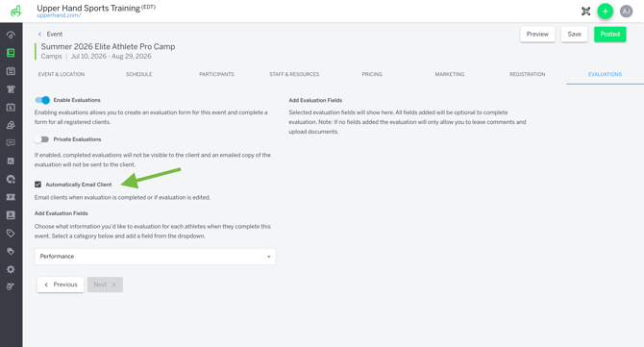Open the calendar icon in the sidebar
The height and width of the screenshot is (347, 644).
pos(11,70)
